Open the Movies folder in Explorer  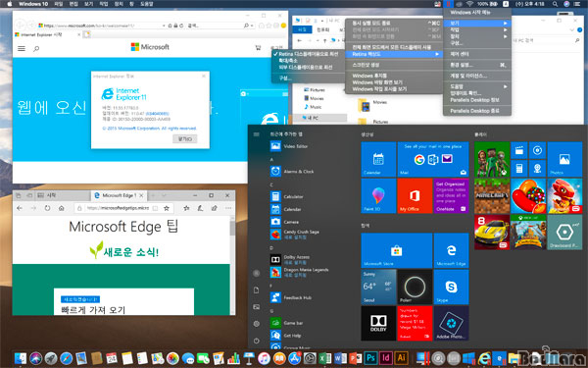coord(372,105)
